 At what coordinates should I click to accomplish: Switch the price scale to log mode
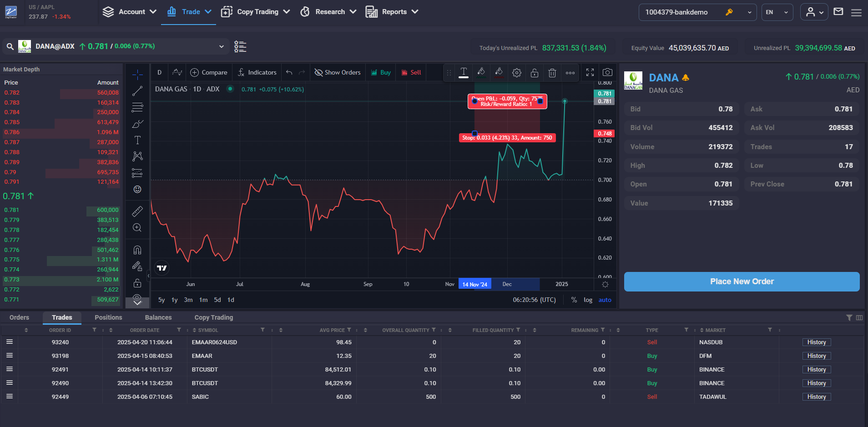coord(588,300)
